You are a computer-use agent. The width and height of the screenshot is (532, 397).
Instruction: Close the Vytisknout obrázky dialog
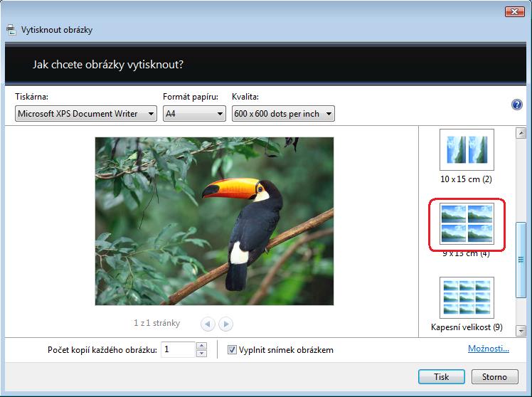click(x=514, y=12)
